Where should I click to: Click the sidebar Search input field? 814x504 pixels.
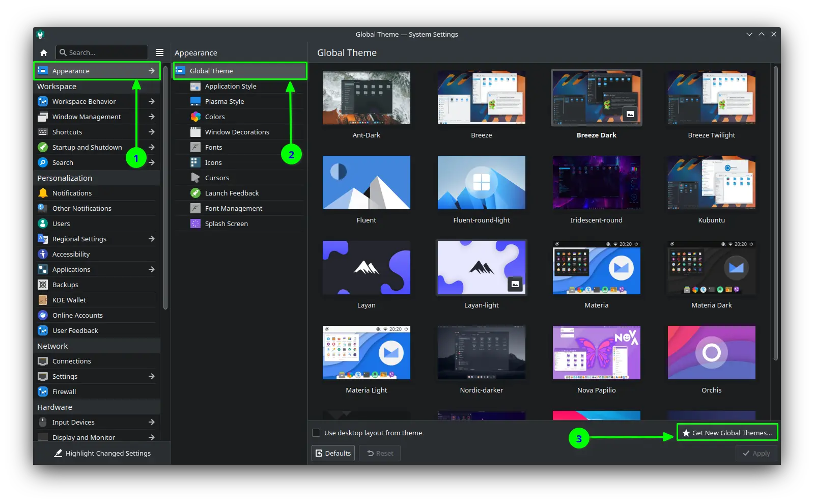click(102, 52)
